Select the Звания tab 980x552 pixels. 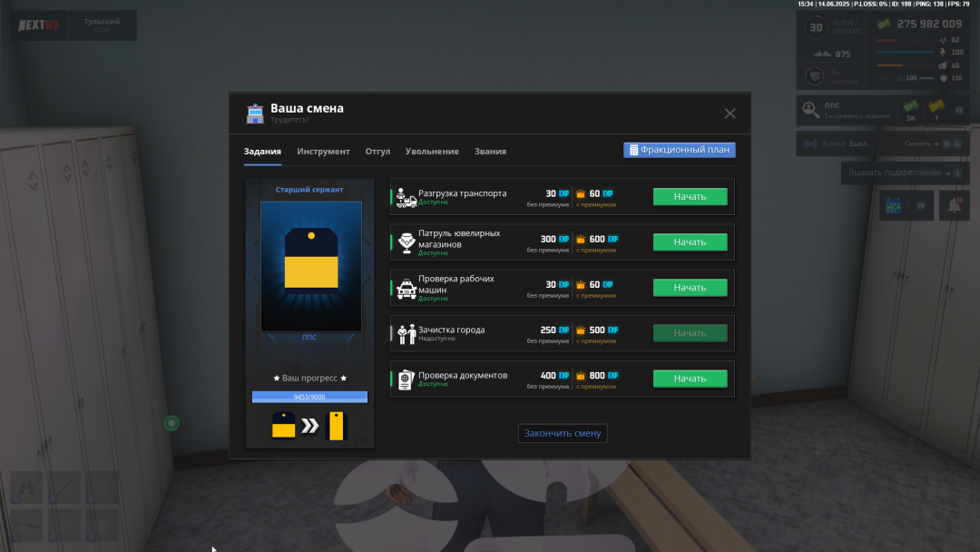pos(490,152)
